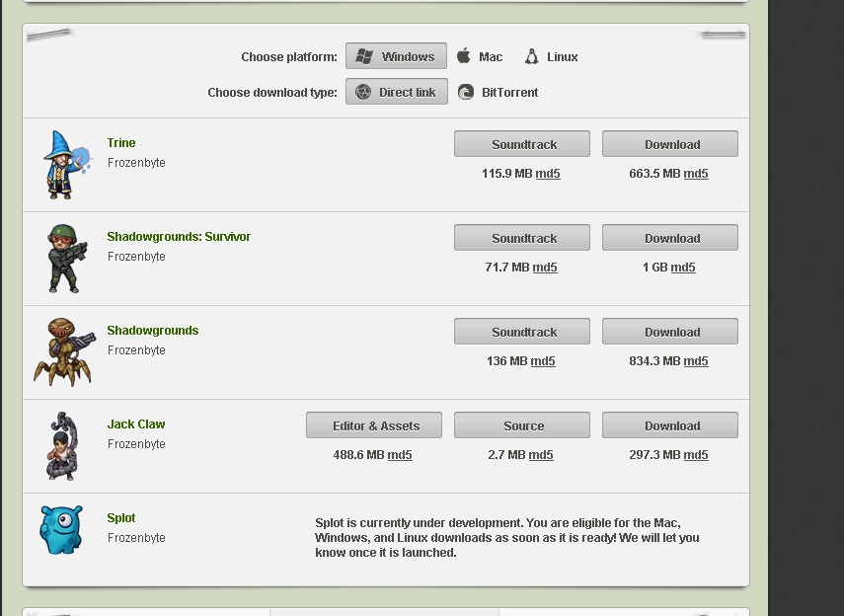View md5 for 2.7 MB Source
Screen dimensions: 844x616
coord(541,454)
